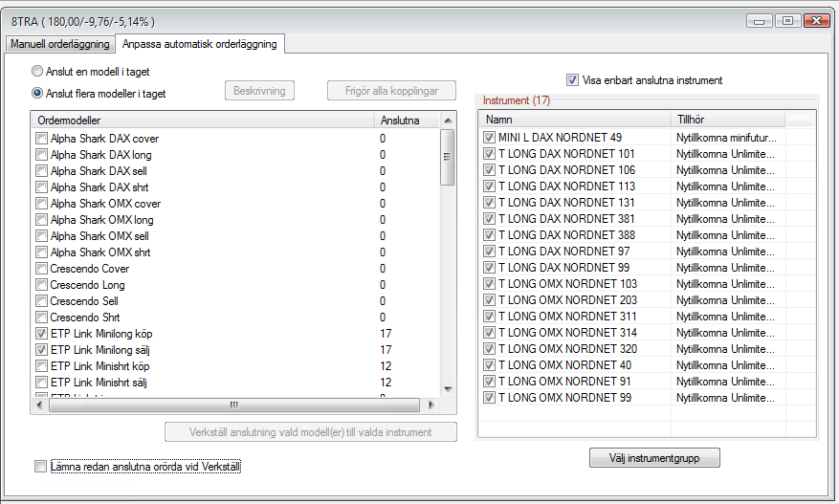
Task: Click the Tillhör column header
Action: click(x=729, y=120)
